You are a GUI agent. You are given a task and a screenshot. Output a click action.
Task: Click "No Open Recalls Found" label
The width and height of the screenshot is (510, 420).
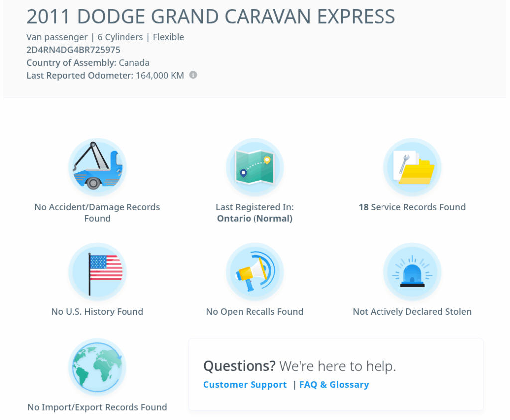click(255, 312)
